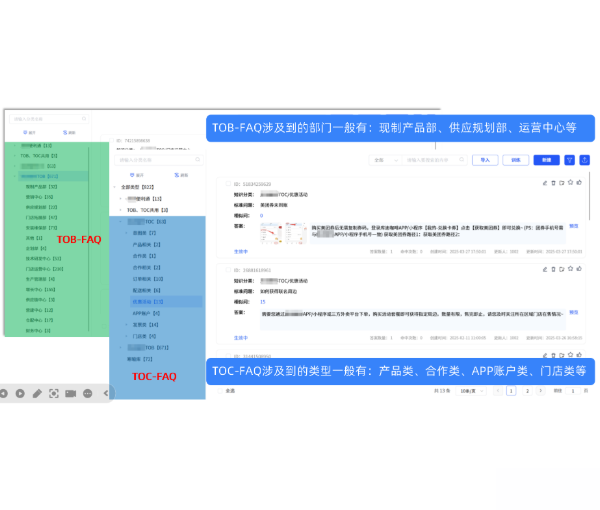Open the more options ellipsis in bottom toolbar

tap(88, 393)
